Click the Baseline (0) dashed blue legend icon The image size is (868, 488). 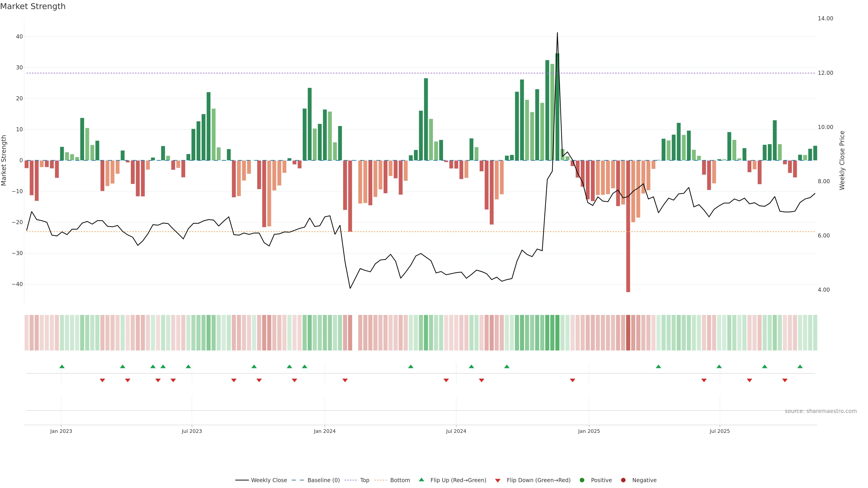(297, 480)
